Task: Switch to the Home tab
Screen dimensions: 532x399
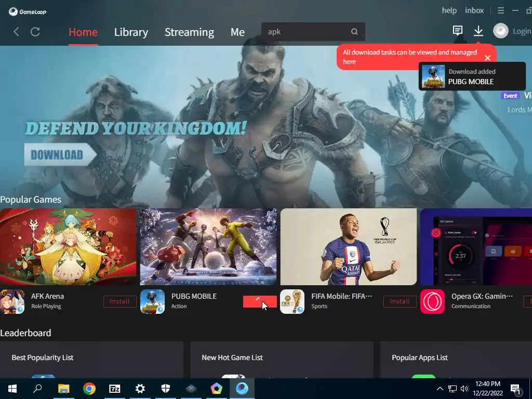Action: tap(83, 32)
